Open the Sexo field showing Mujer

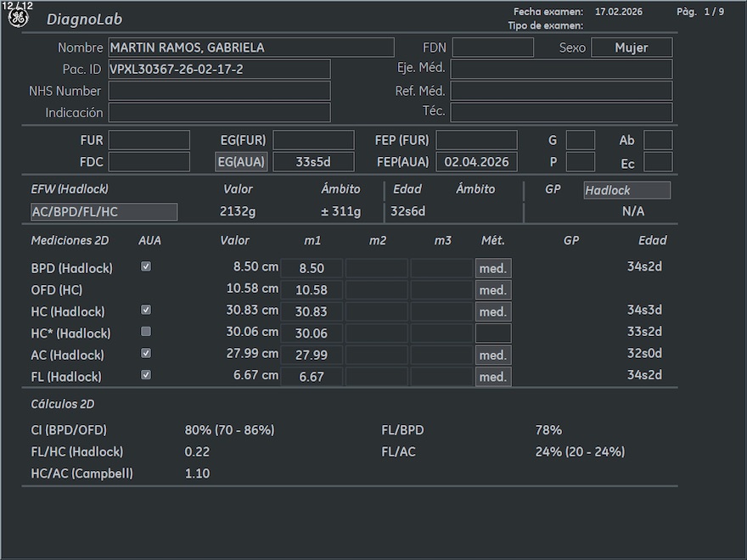pyautogui.click(x=631, y=48)
